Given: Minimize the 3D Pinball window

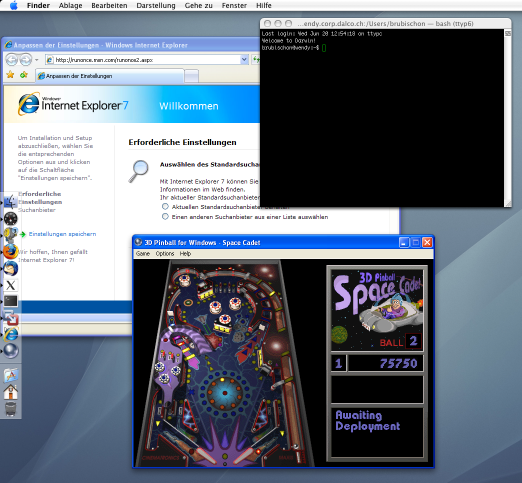Looking at the screenshot, I should click(x=404, y=242).
